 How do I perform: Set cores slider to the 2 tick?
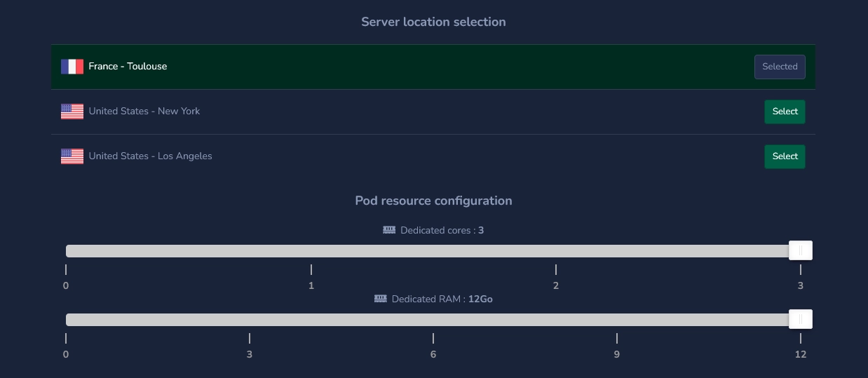(x=556, y=251)
